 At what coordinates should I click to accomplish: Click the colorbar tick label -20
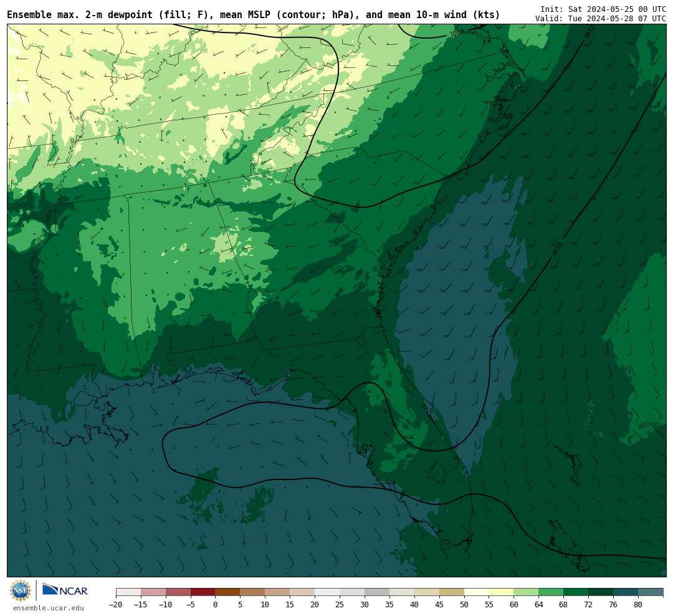[116, 605]
